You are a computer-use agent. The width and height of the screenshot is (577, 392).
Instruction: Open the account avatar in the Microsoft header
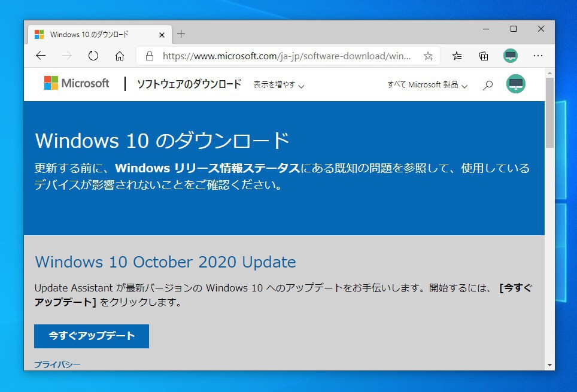(x=515, y=84)
